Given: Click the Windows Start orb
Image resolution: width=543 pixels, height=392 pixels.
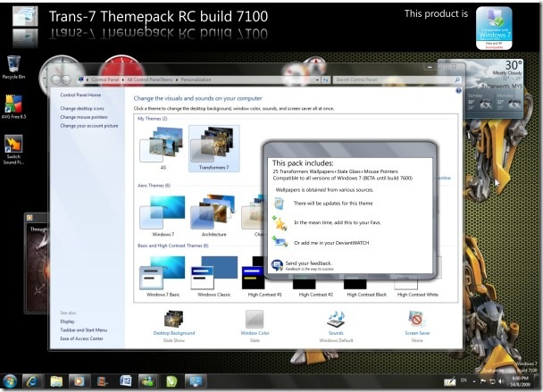Looking at the screenshot, I should (x=10, y=381).
